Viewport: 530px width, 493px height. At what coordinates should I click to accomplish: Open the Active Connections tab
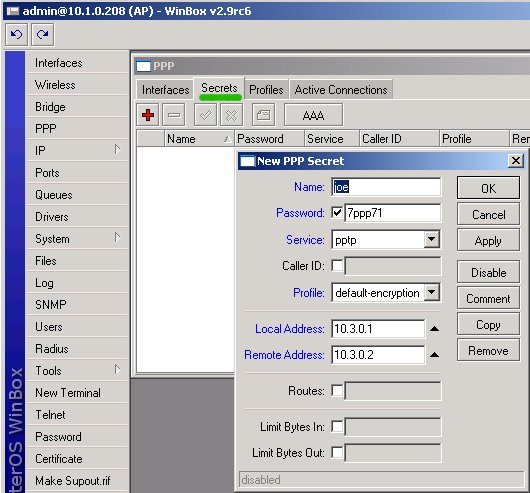[x=341, y=90]
